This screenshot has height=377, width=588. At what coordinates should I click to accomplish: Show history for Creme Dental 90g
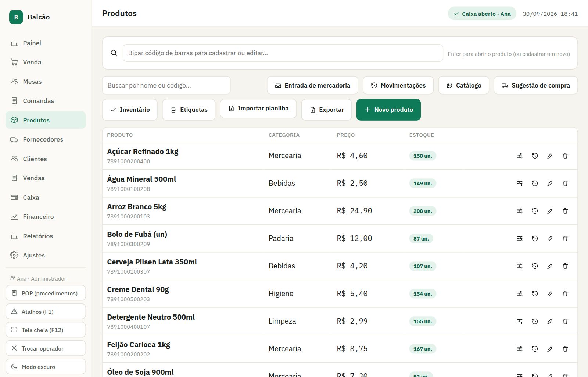(x=535, y=294)
